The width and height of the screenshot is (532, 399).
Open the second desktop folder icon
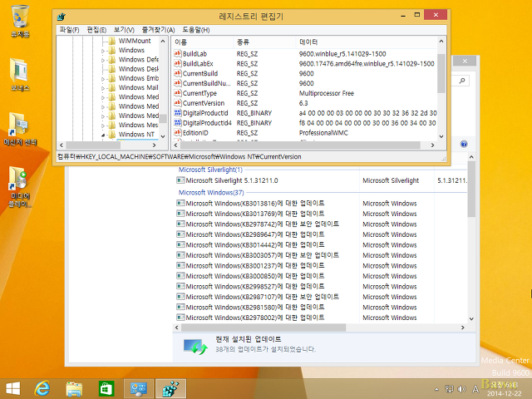[x=20, y=76]
